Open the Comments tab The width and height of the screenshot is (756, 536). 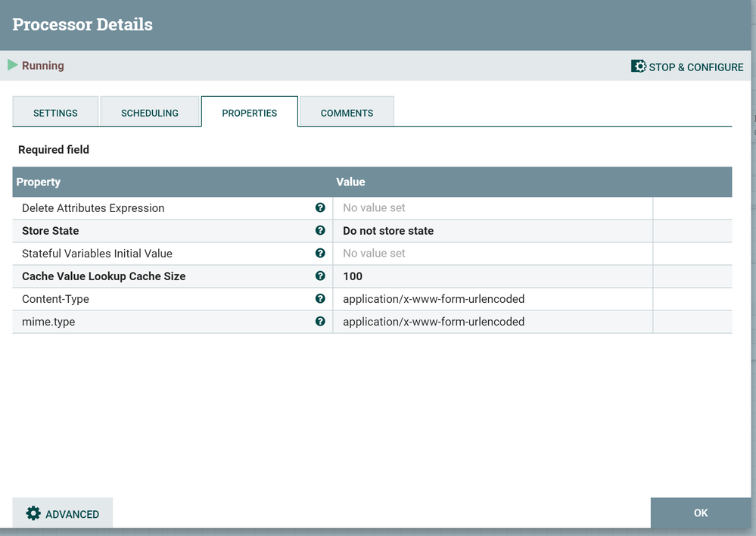click(x=347, y=112)
